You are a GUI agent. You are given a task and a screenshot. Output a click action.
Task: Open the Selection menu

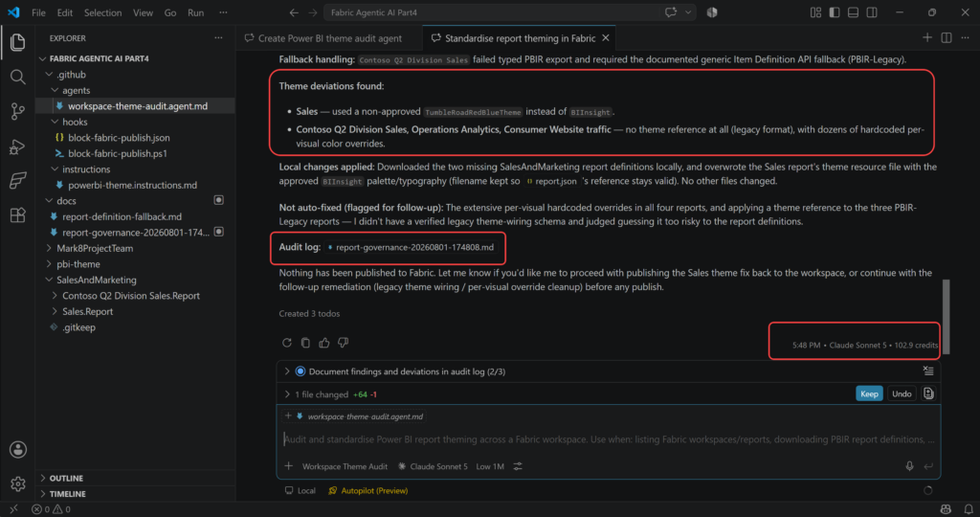[x=102, y=12]
